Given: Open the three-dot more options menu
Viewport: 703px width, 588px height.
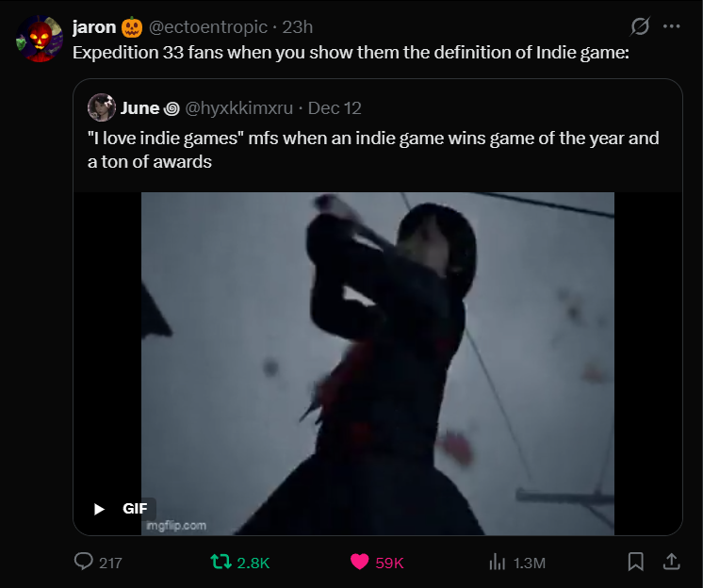Looking at the screenshot, I should (671, 26).
